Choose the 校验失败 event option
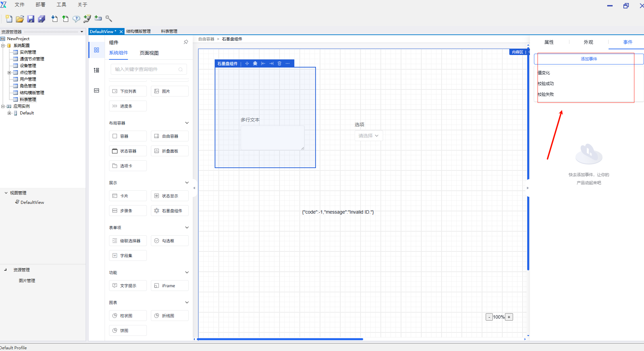This screenshot has width=644, height=351. [x=546, y=94]
